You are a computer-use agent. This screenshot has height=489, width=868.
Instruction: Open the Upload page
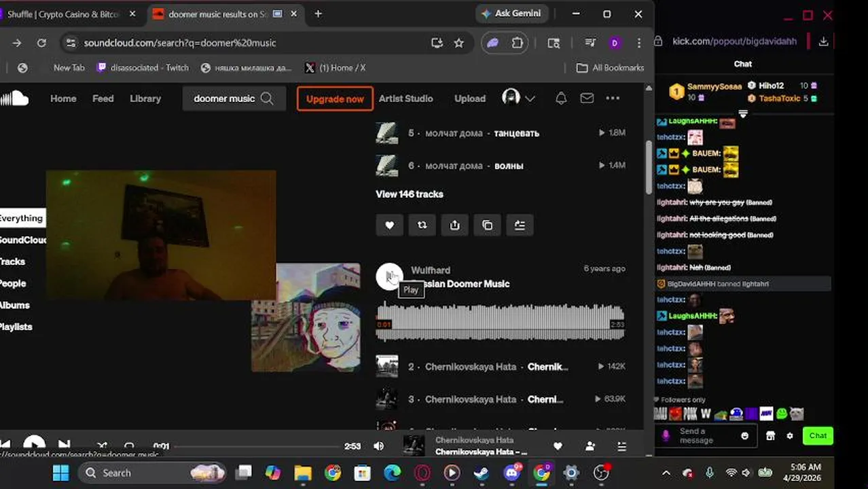[470, 98]
